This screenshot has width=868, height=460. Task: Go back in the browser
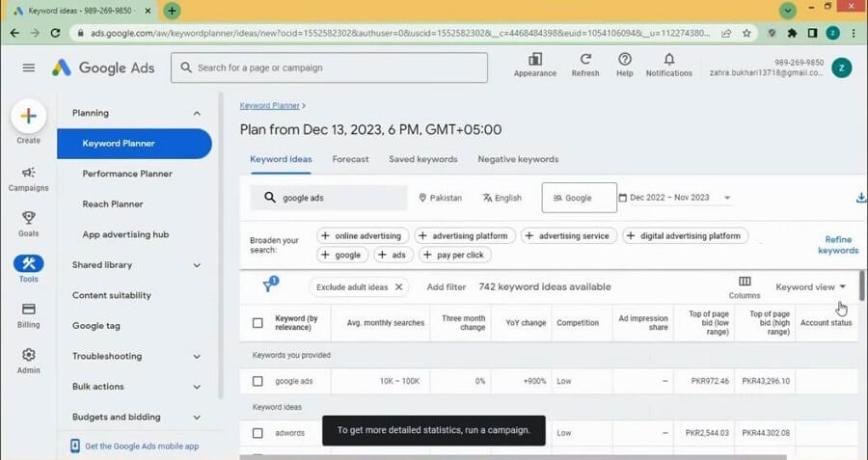(14, 33)
